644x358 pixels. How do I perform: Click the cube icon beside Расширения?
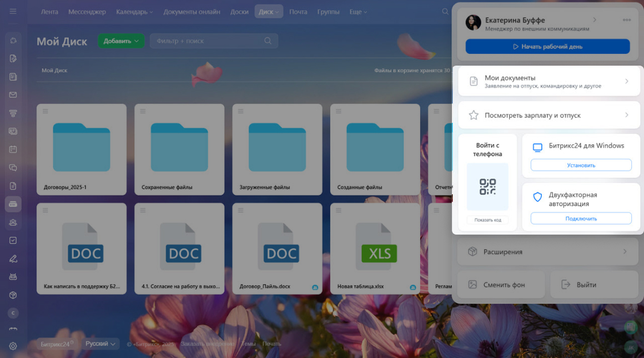(x=472, y=252)
